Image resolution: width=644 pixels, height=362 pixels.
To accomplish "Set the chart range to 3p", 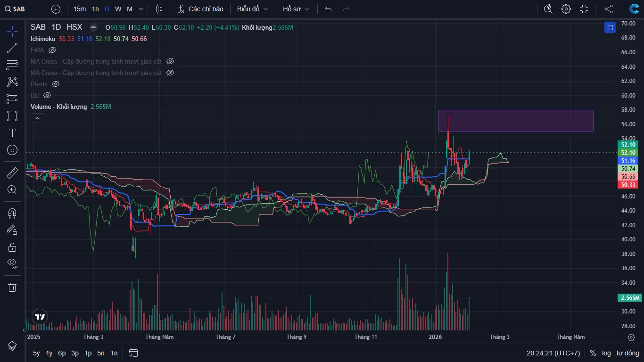I will (75, 353).
